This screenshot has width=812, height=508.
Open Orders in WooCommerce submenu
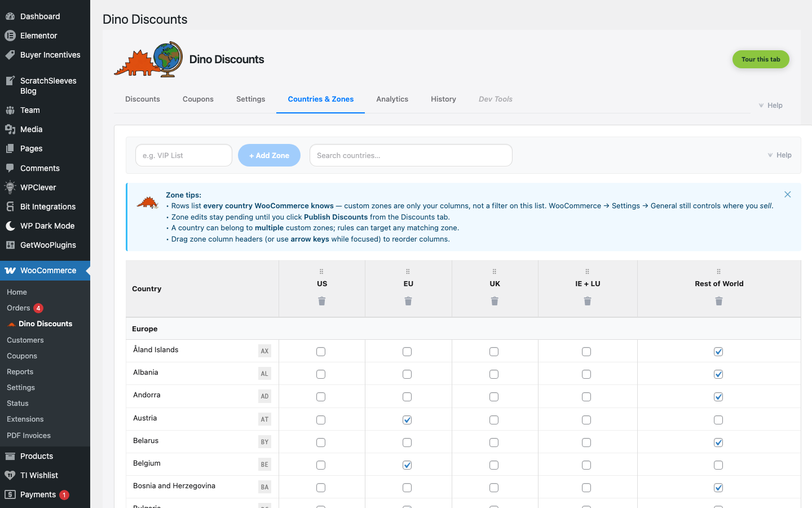point(18,308)
